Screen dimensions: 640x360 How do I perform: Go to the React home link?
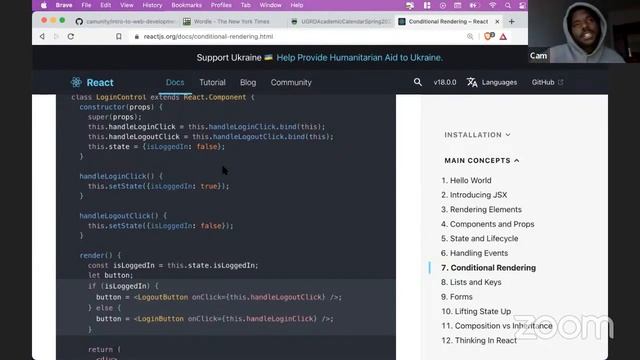click(x=92, y=82)
